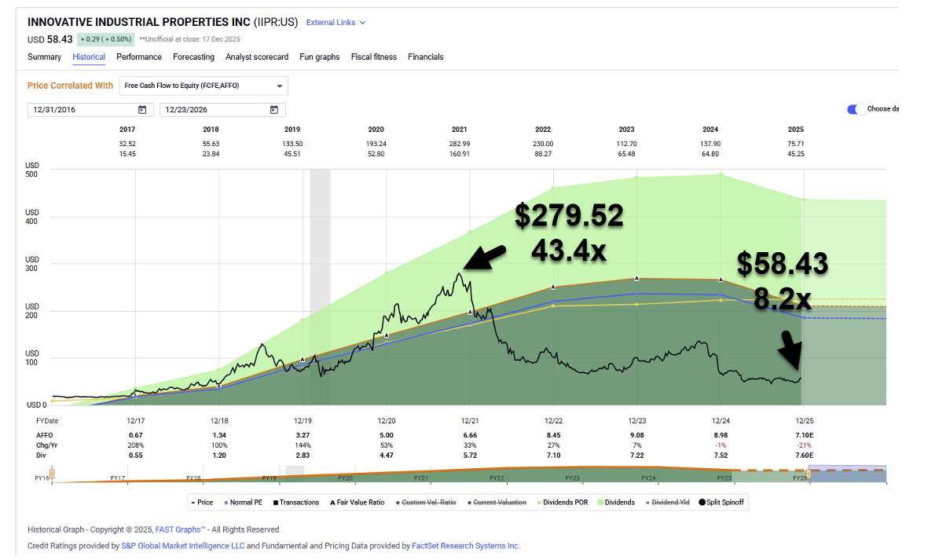Hide the Dividends POR line
Screen dimensions: 935x560
pyautogui.click(x=564, y=503)
